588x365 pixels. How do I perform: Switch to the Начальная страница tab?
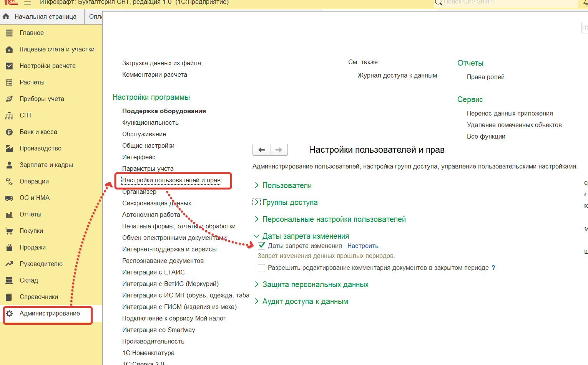click(45, 17)
